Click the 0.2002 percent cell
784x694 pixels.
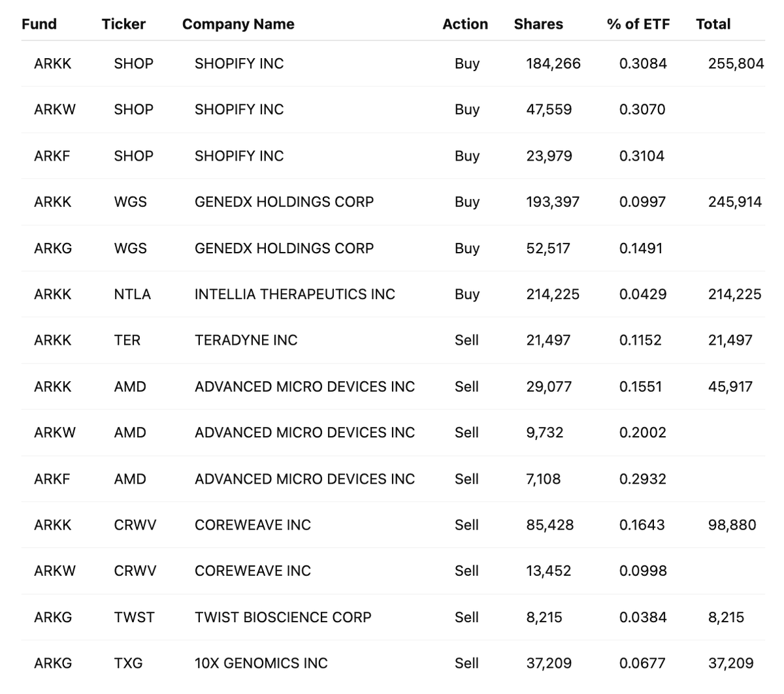[643, 432]
